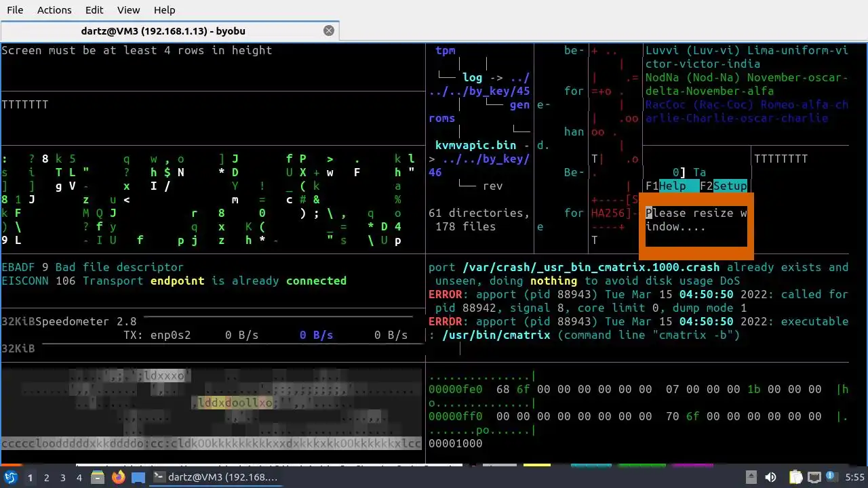Open the File menu

click(x=15, y=10)
